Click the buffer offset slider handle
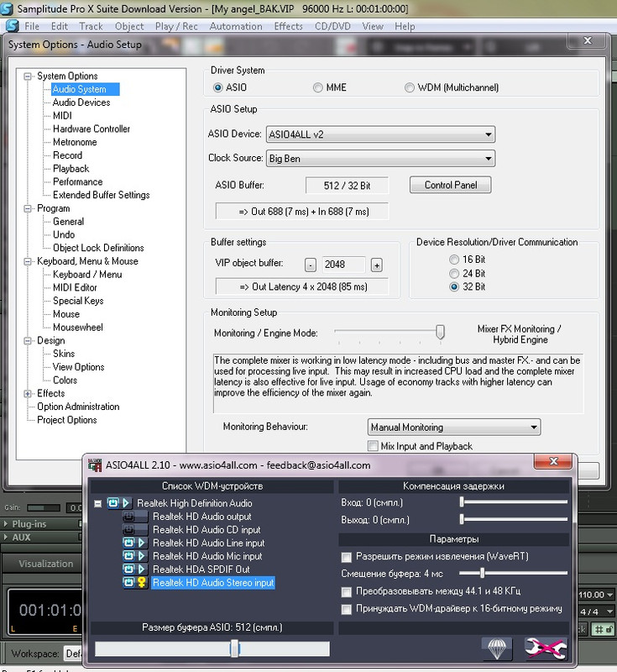The image size is (617, 672). 482,573
